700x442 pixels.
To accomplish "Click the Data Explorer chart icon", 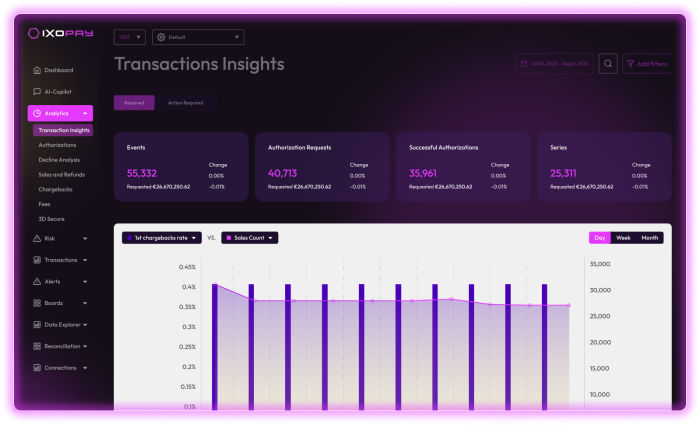I will click(x=37, y=325).
